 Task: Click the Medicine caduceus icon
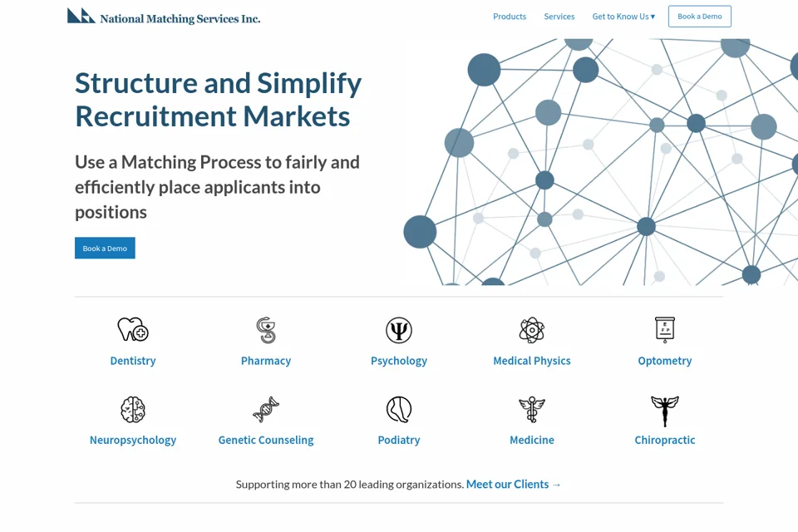(532, 409)
